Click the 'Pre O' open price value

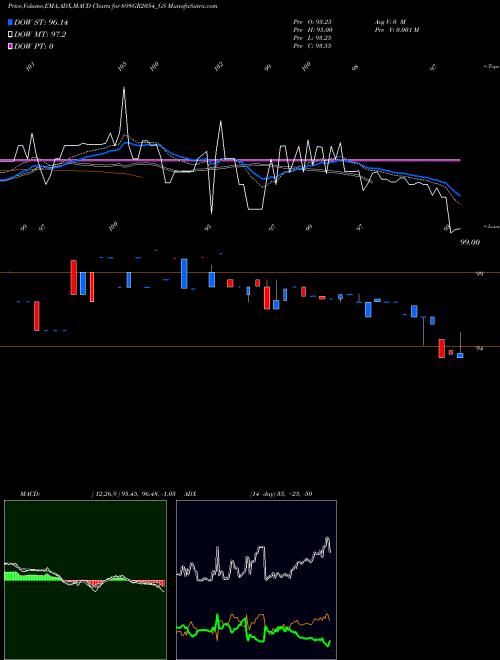click(312, 21)
